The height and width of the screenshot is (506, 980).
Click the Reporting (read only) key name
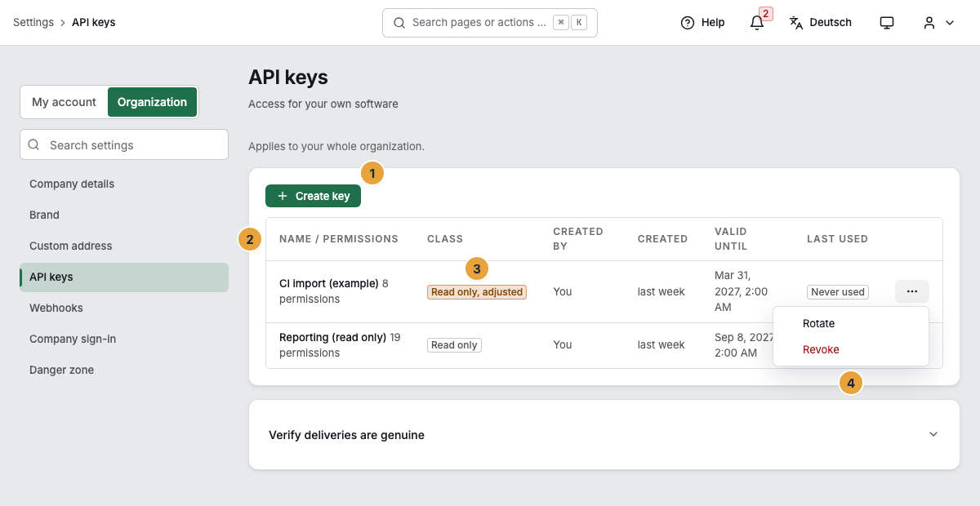coord(332,337)
